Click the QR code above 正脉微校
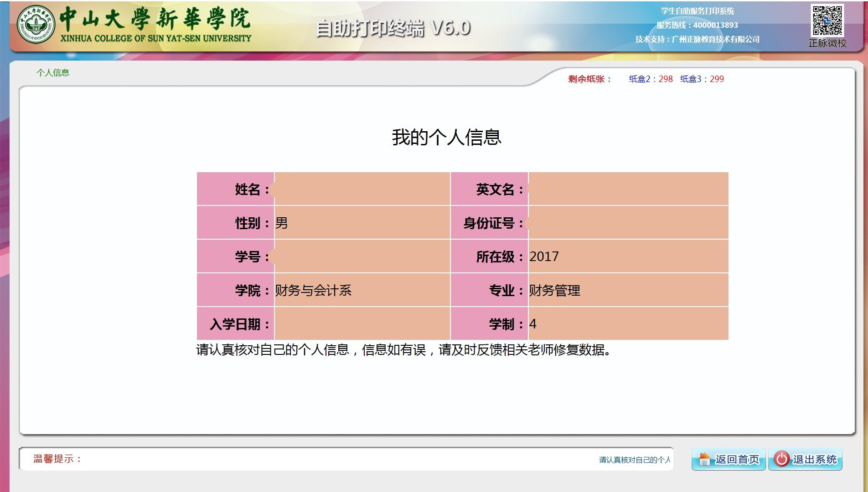Viewport: 868px width, 492px height. point(827,20)
